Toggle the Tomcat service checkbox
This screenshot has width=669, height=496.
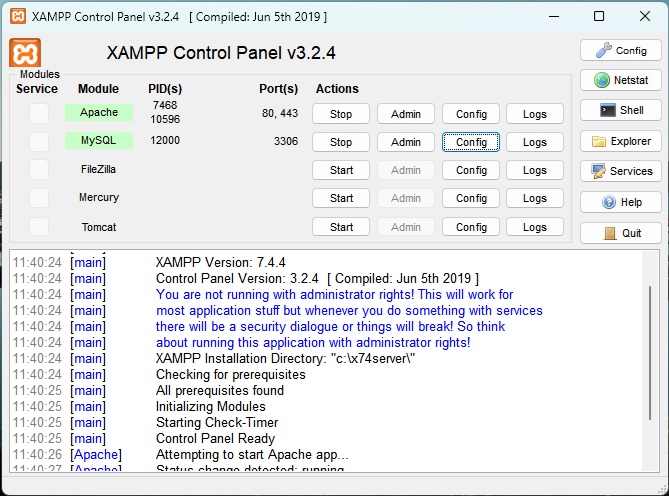coord(39,226)
